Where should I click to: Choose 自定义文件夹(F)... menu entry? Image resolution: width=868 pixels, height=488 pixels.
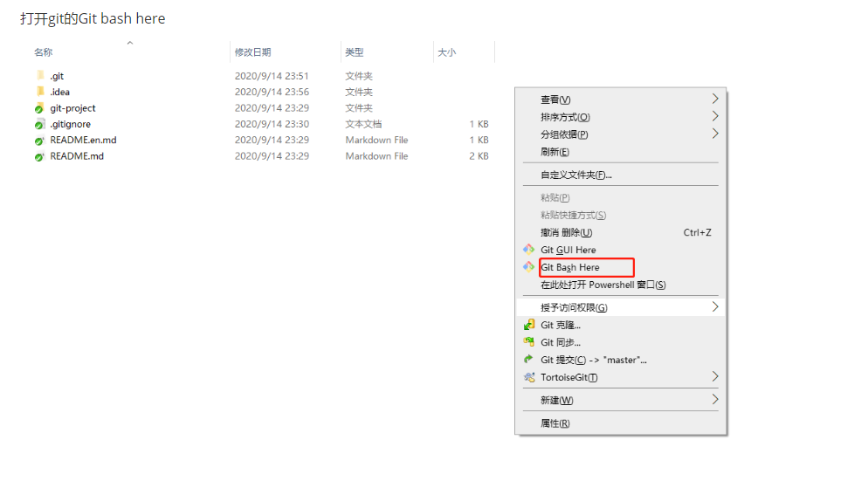pyautogui.click(x=620, y=175)
